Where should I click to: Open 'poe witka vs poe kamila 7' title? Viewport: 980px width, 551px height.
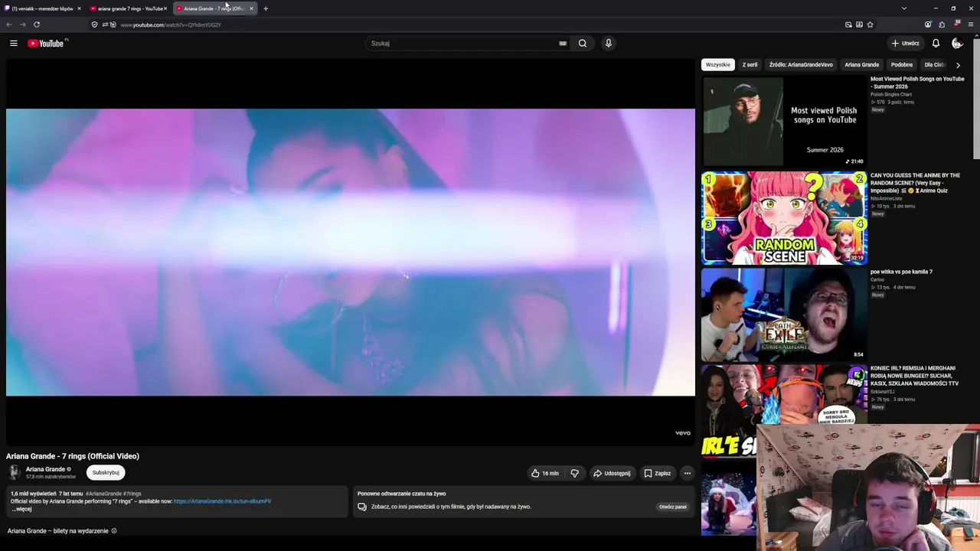point(901,272)
